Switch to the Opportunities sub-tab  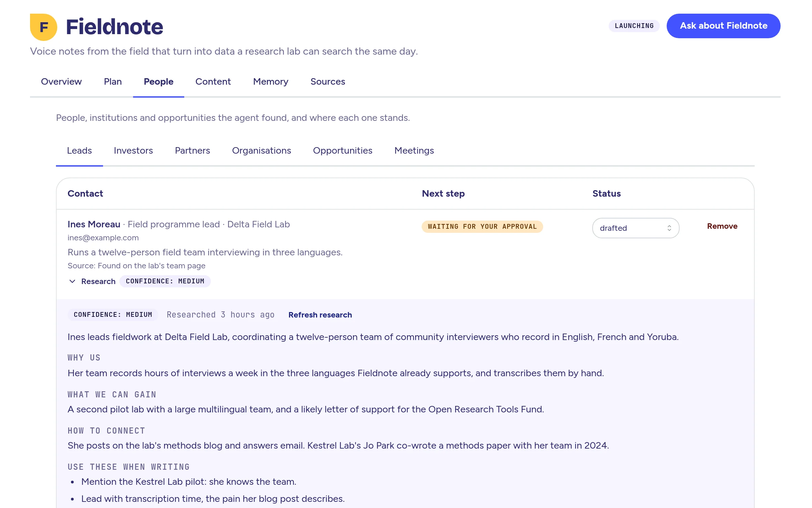tap(343, 151)
